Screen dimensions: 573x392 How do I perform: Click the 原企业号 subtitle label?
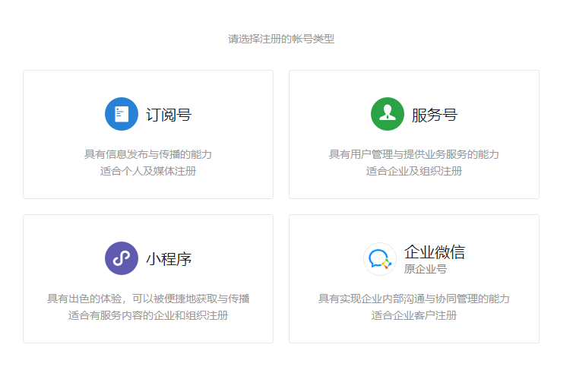[x=426, y=269]
